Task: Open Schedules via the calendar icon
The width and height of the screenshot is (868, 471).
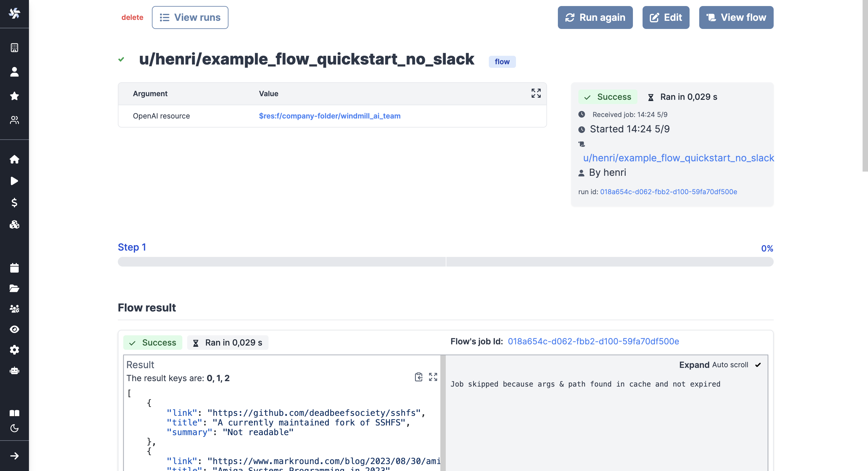Action: pos(14,268)
